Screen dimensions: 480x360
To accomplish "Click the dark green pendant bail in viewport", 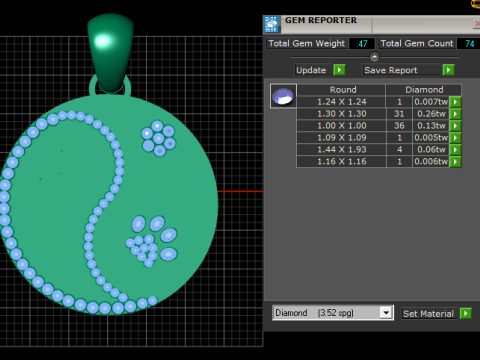I will 110,52.
